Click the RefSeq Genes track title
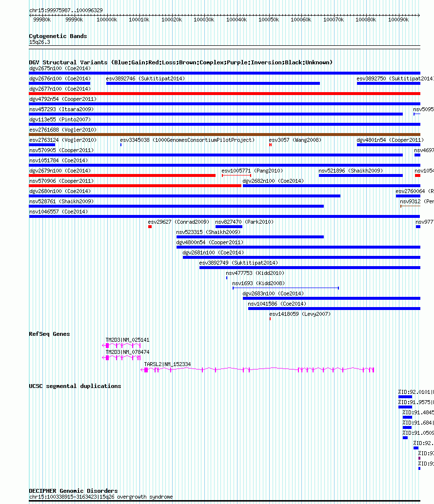 [49, 334]
